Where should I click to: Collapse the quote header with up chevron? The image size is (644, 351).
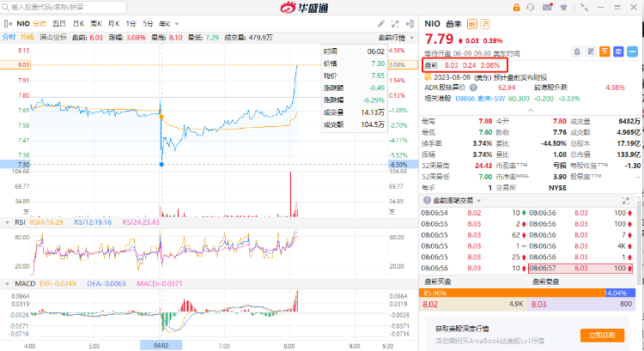point(531,110)
